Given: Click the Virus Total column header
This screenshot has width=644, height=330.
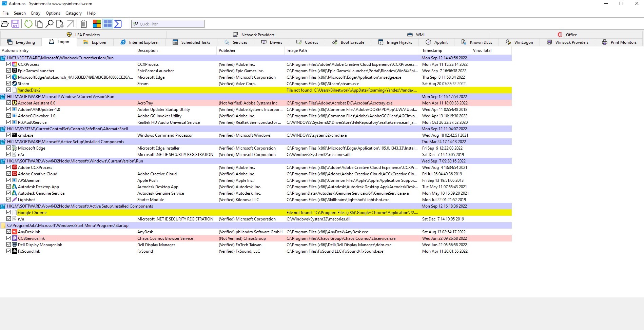Looking at the screenshot, I should (x=491, y=51).
